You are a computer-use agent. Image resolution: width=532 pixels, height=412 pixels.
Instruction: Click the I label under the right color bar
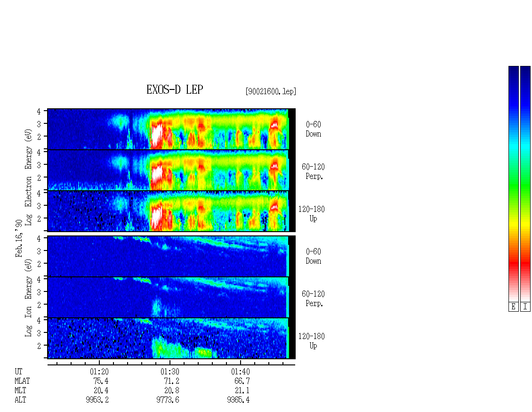[525, 307]
